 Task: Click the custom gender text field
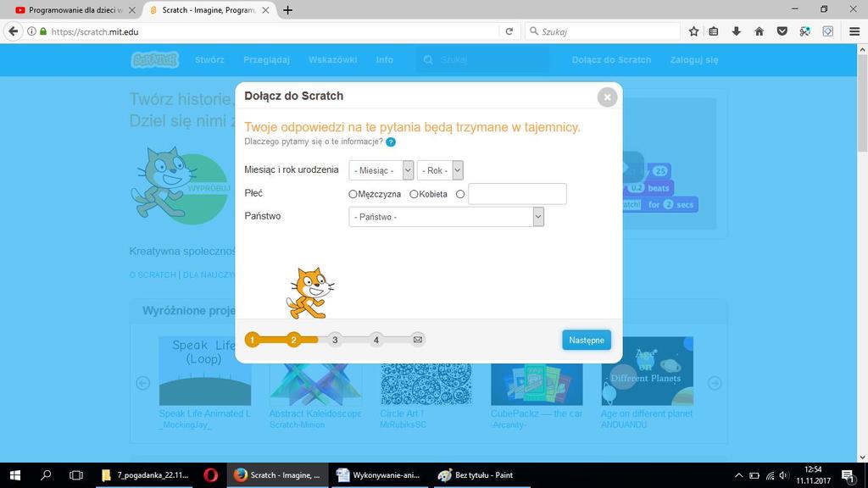tap(517, 194)
